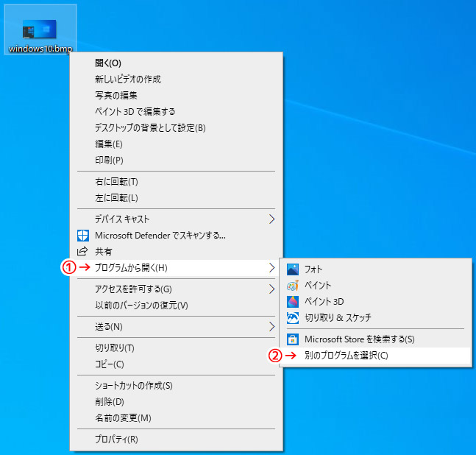Open the file with フォト
476x455 pixels.
[375, 269]
